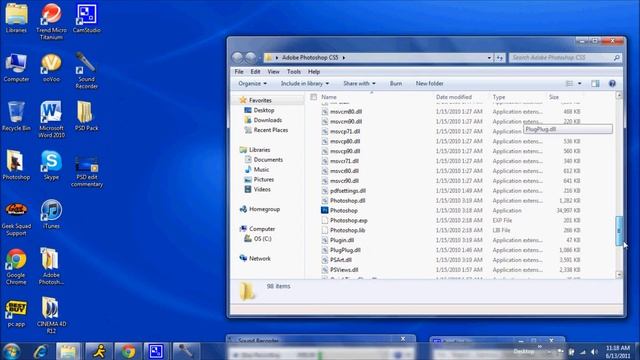Click the Chrome taskbar icon
Image resolution: width=640 pixels, height=360 pixels.
[128, 351]
